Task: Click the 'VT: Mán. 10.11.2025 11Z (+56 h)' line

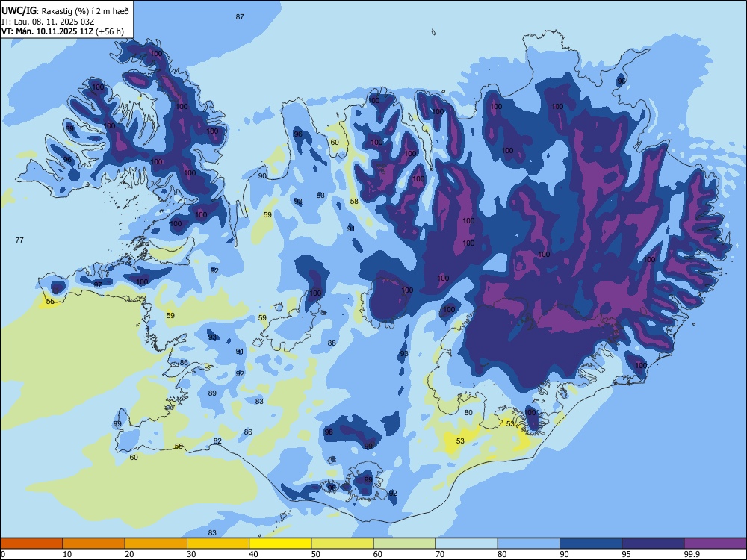Action: coord(63,31)
